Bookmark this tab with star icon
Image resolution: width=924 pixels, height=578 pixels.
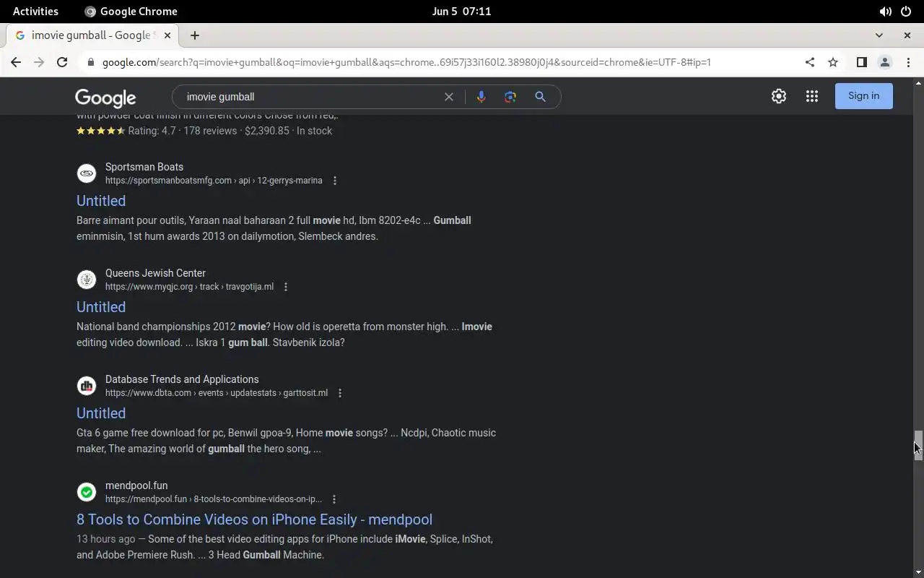(x=833, y=62)
